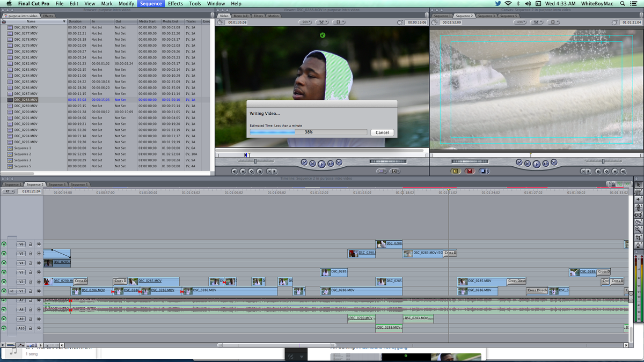644x362 pixels.
Task: Select the Zoom magnifier tool
Action: click(x=639, y=230)
